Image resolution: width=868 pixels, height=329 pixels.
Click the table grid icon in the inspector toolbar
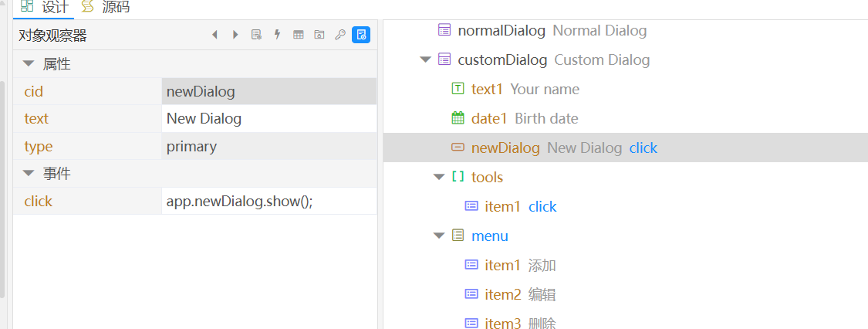[x=299, y=35]
